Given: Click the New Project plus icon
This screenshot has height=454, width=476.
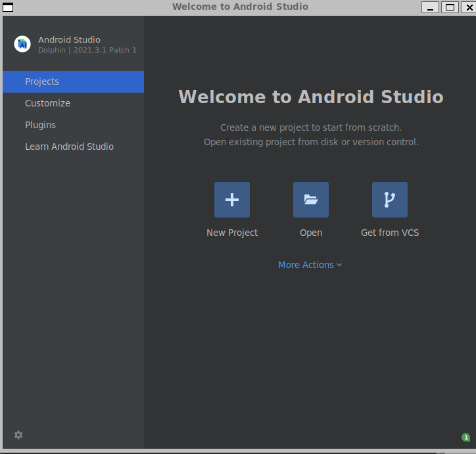Looking at the screenshot, I should point(232,200).
